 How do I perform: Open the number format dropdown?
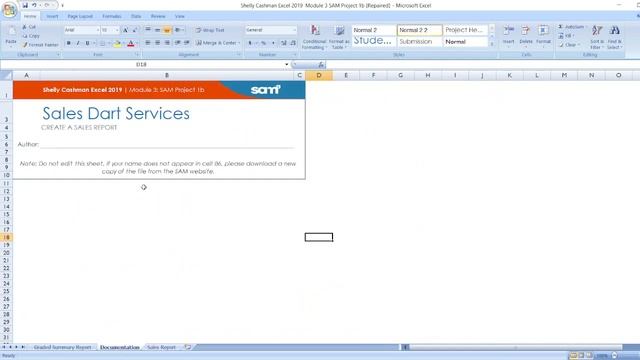click(294, 30)
